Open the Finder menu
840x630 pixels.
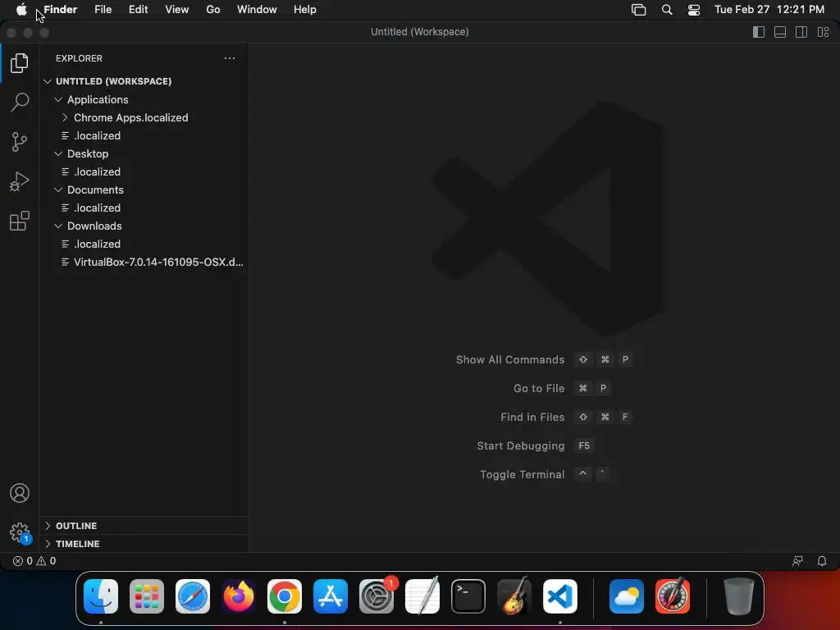point(60,9)
